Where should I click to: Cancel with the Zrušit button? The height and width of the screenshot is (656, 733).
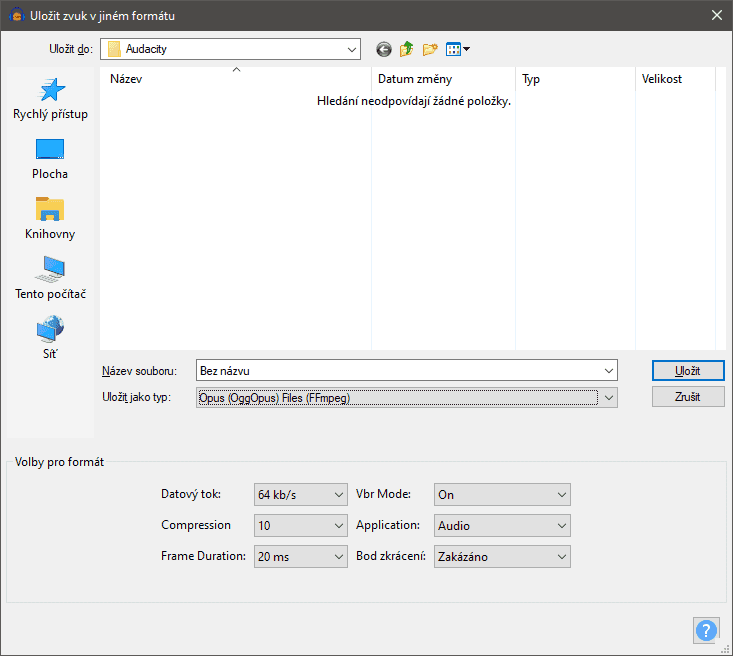(688, 397)
